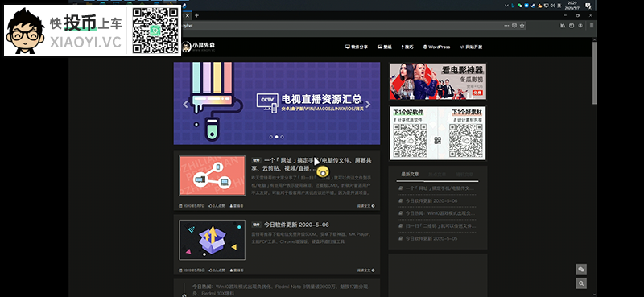The width and height of the screenshot is (644, 297).
Task: Click the 小羿先森 site logo
Action: click(x=199, y=47)
